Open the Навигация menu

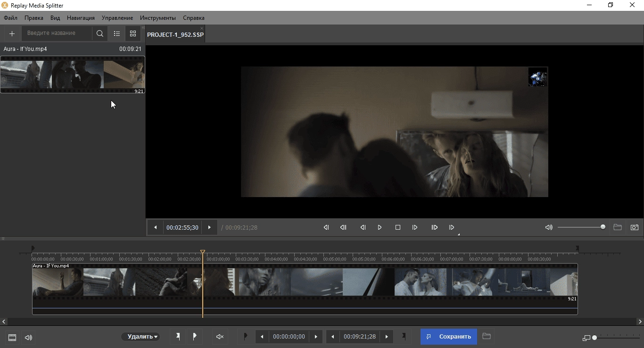[81, 18]
